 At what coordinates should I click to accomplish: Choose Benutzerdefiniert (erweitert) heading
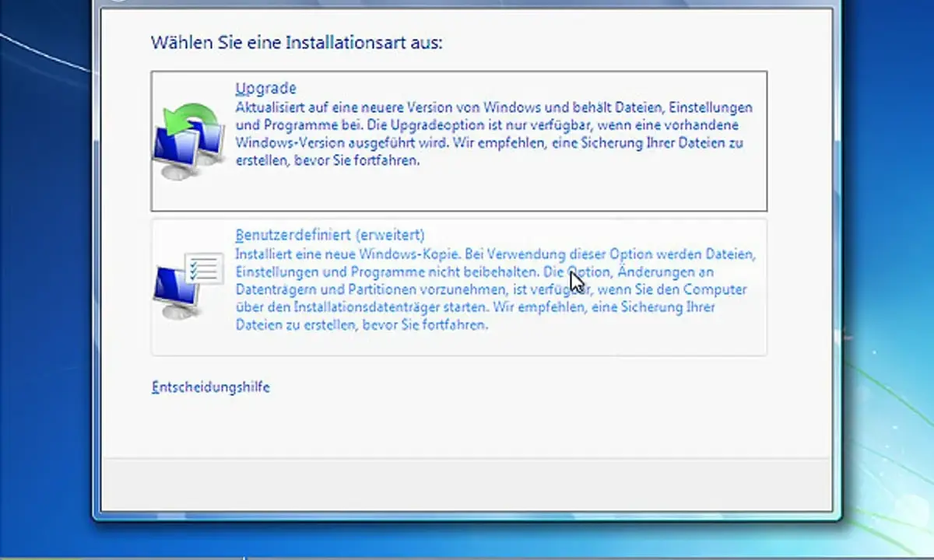tap(329, 234)
